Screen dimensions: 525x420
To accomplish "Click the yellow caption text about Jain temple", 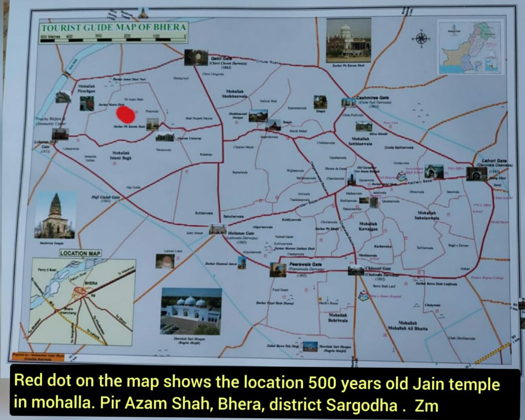I will coord(256,393).
